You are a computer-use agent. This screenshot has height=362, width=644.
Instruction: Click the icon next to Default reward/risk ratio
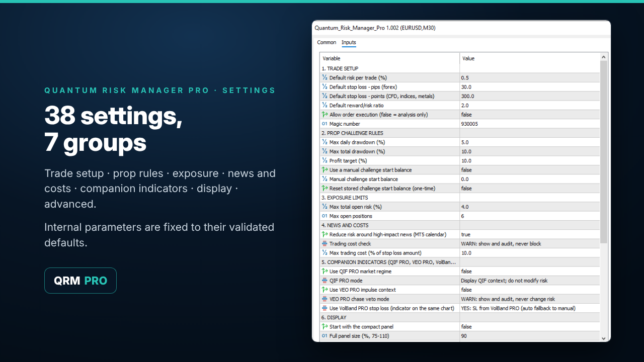325,105
